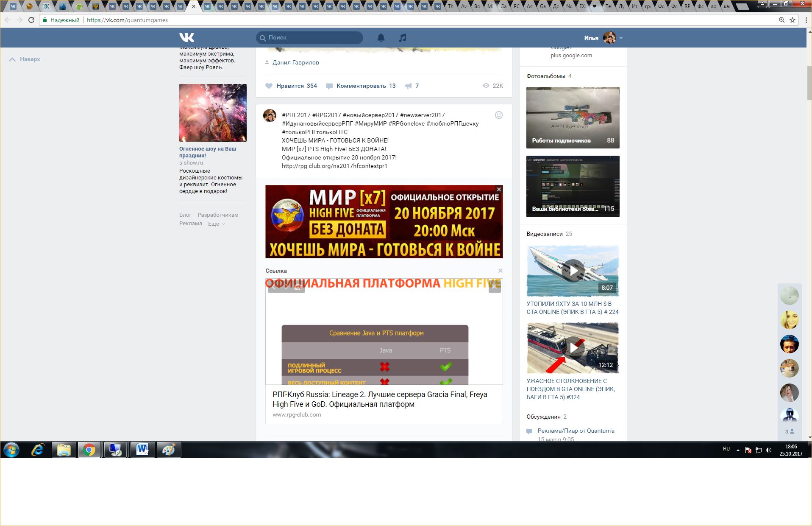Click browser forward arrow

(19, 20)
